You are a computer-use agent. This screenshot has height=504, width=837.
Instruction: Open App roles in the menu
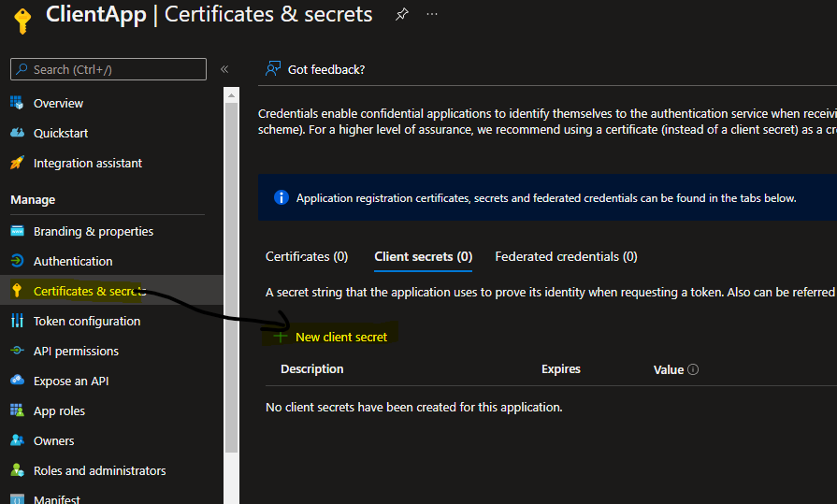point(59,410)
